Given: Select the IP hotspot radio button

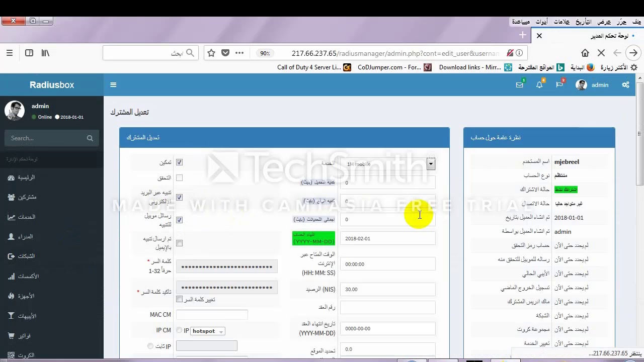Looking at the screenshot, I should click(179, 330).
